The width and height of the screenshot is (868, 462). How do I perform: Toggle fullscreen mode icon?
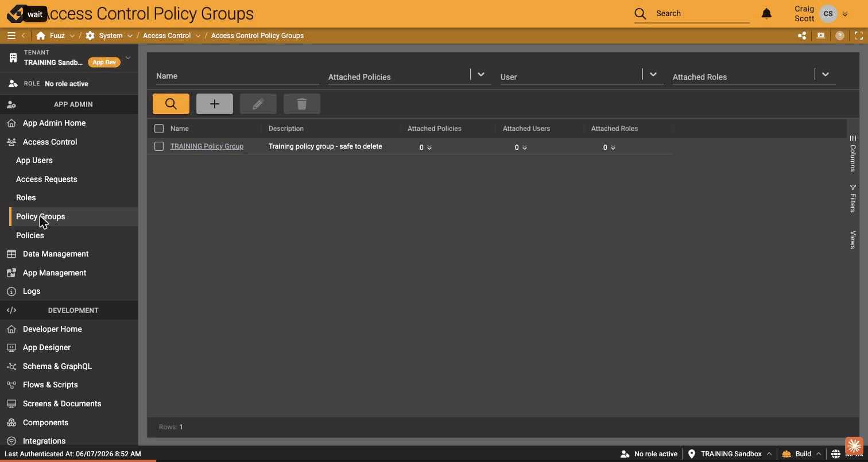click(859, 36)
